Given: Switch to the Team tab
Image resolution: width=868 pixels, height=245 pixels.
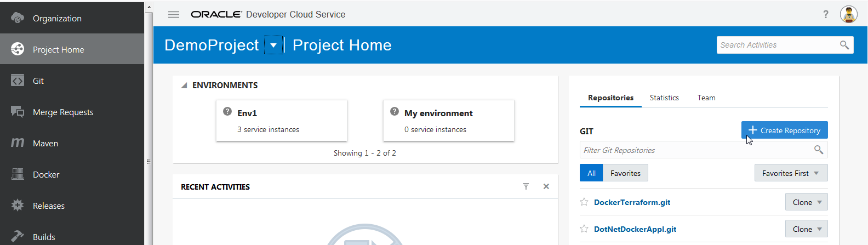Looking at the screenshot, I should coord(706,98).
